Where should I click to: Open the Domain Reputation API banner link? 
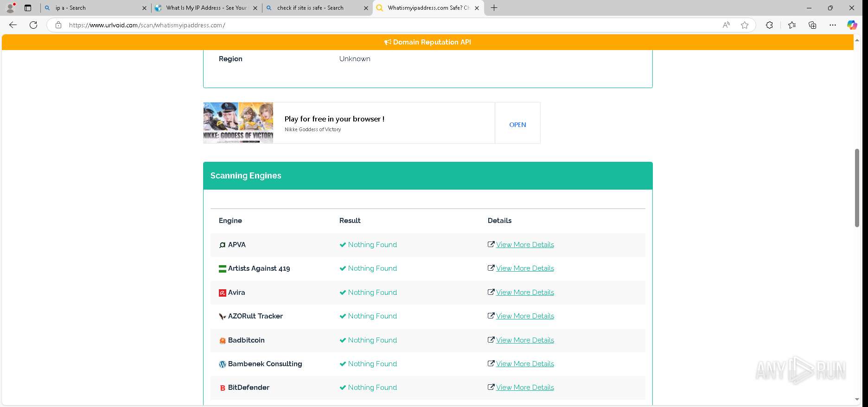click(x=428, y=42)
